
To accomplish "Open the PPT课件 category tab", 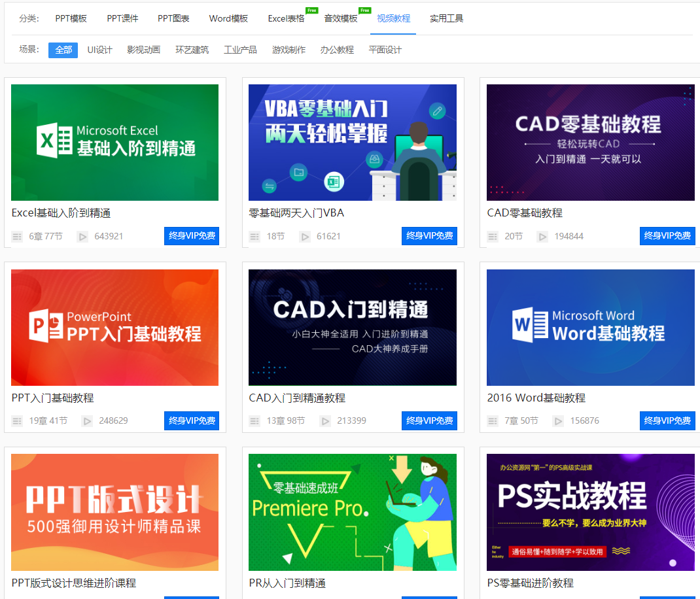I will (x=122, y=18).
